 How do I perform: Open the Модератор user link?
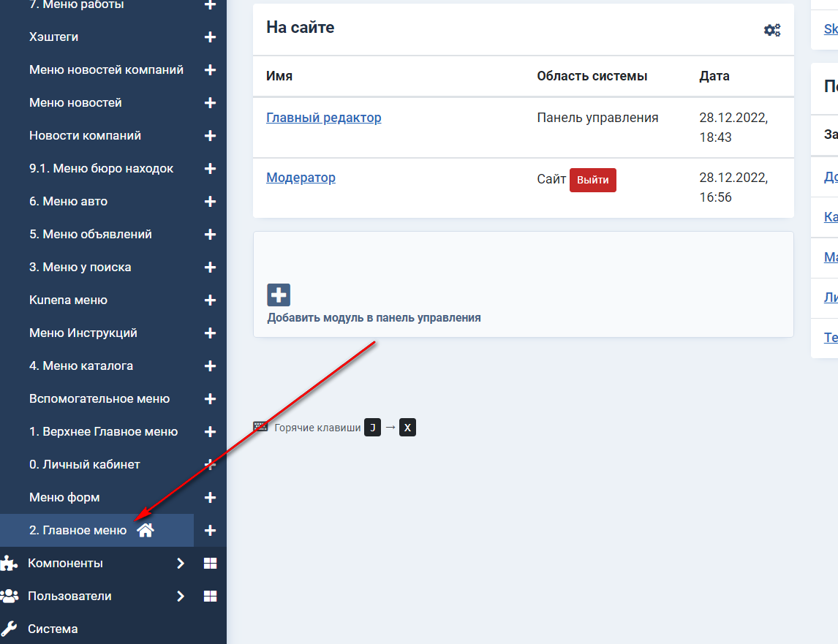(x=301, y=178)
